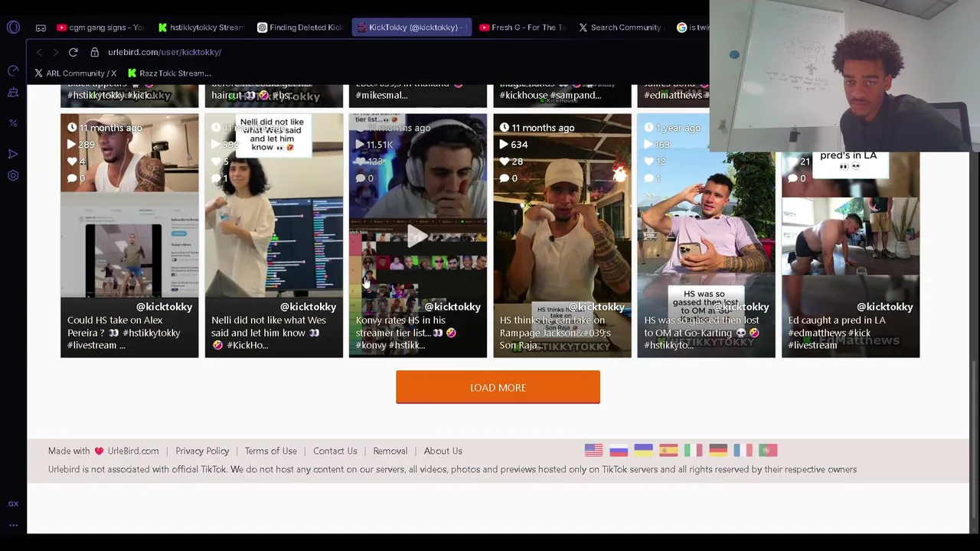This screenshot has width=980, height=551.
Task: Open the About Us footer link
Action: [443, 451]
